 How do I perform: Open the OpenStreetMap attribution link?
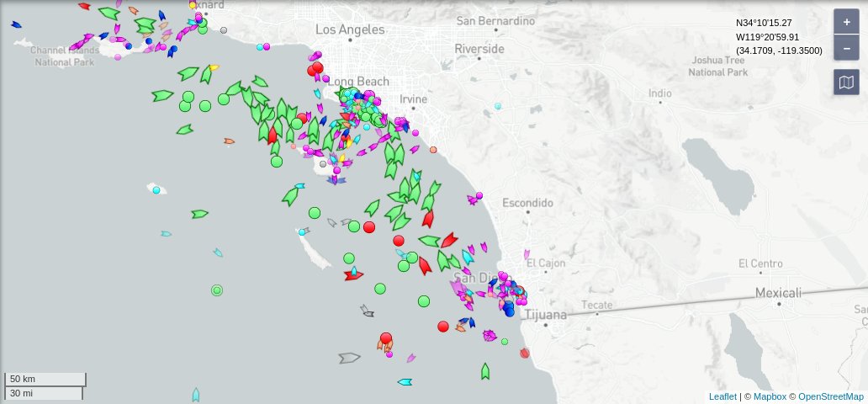(x=831, y=396)
